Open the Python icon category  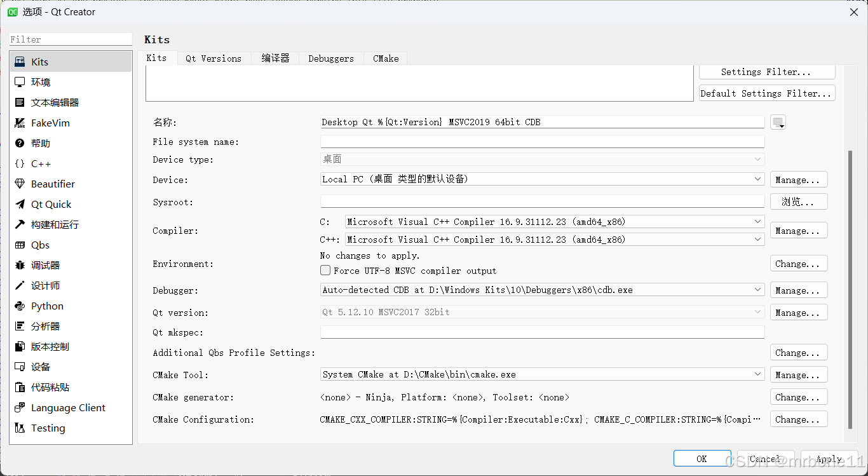pos(20,306)
